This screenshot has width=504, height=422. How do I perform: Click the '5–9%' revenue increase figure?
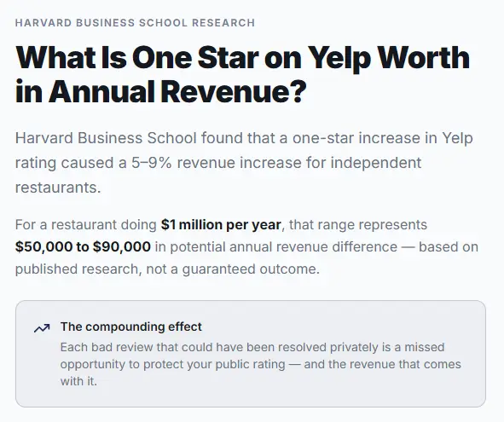point(152,163)
